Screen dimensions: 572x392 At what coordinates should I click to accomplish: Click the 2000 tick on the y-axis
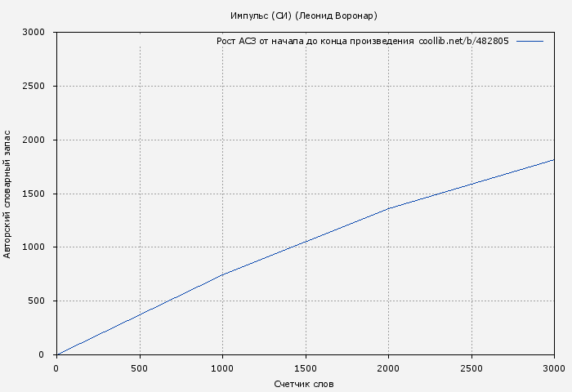pos(39,140)
